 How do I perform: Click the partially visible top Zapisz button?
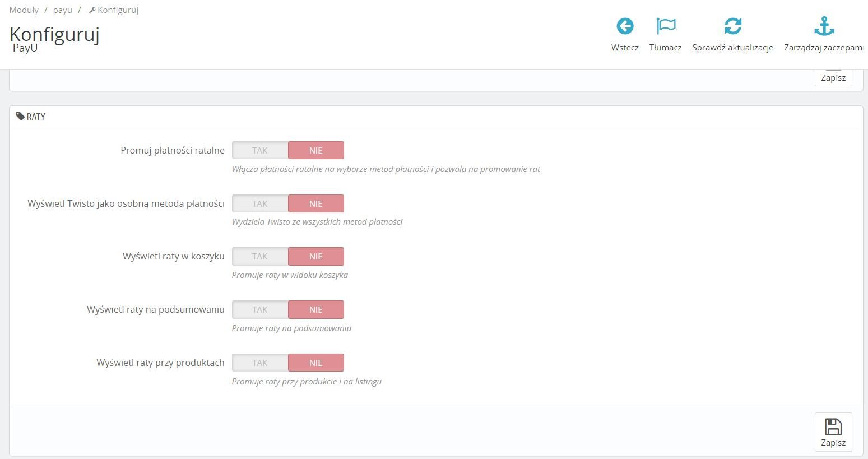coord(833,77)
